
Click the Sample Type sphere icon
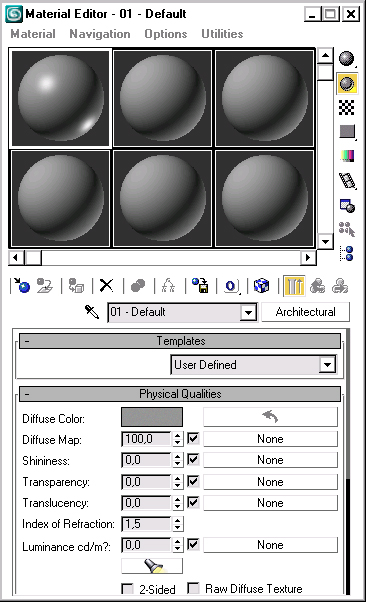[347, 59]
